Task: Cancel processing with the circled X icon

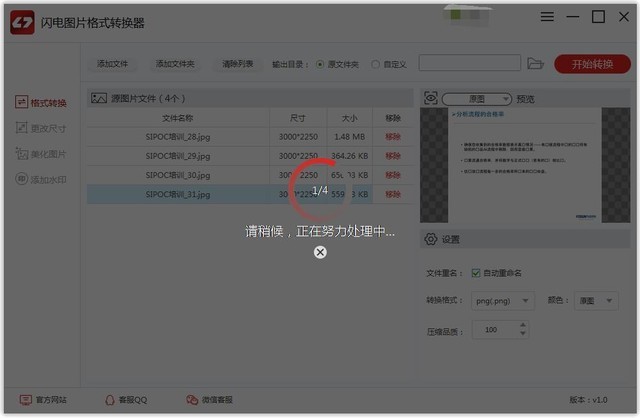Action: [320, 252]
